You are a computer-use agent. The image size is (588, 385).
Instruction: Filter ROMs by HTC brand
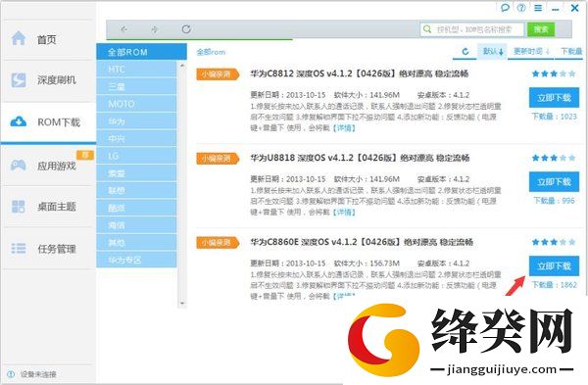[136, 70]
